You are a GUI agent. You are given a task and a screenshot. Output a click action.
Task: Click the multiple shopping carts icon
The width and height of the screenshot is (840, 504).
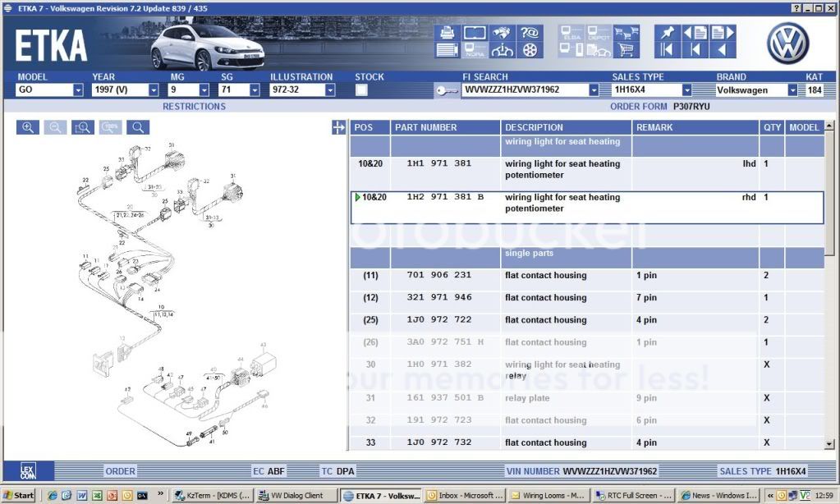click(626, 33)
